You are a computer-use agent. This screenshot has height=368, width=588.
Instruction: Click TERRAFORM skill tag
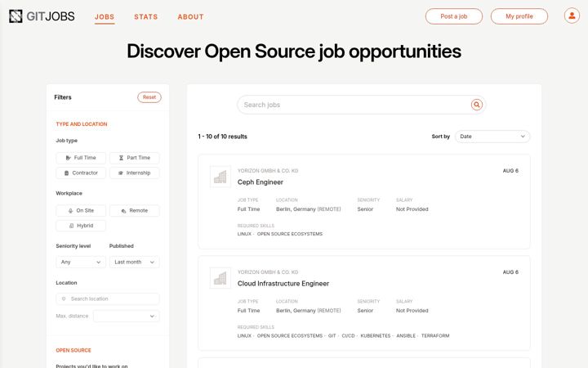(435, 336)
